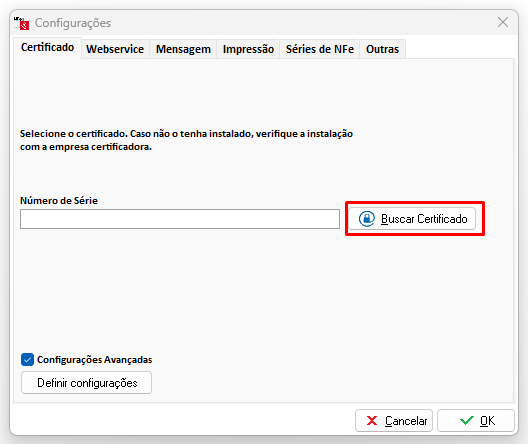Viewport: 528px width, 444px height.
Task: Open the Mensagem tab
Action: coord(183,49)
